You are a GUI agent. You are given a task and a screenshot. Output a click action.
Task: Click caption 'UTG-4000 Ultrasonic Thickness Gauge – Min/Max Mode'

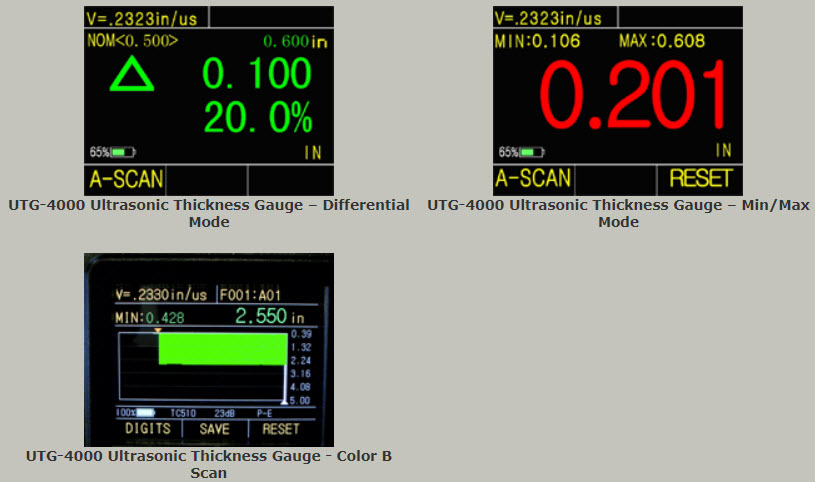[618, 213]
